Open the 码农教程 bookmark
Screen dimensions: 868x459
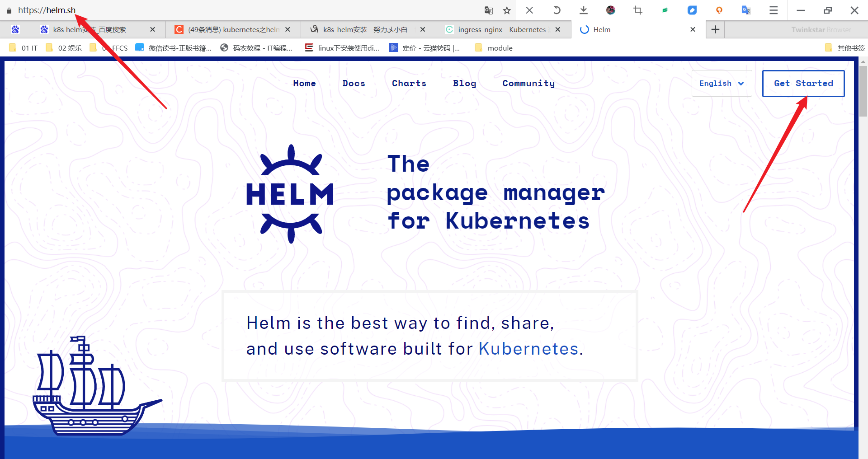(x=256, y=48)
